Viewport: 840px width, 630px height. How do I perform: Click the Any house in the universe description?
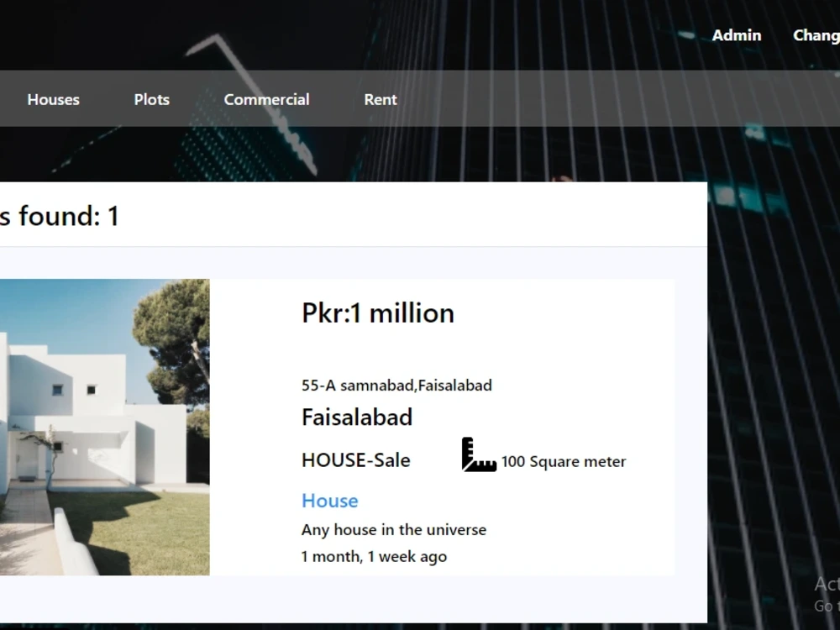(x=394, y=530)
